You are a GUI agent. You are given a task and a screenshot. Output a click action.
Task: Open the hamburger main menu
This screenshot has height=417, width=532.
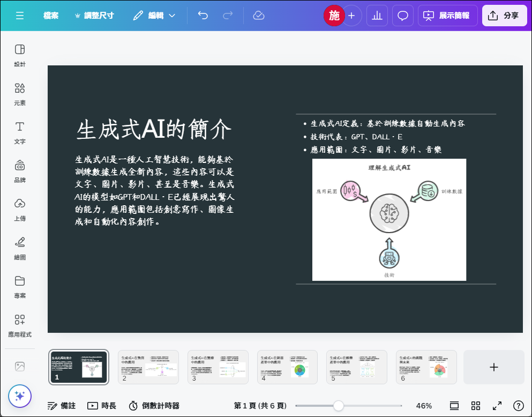pyautogui.click(x=20, y=16)
